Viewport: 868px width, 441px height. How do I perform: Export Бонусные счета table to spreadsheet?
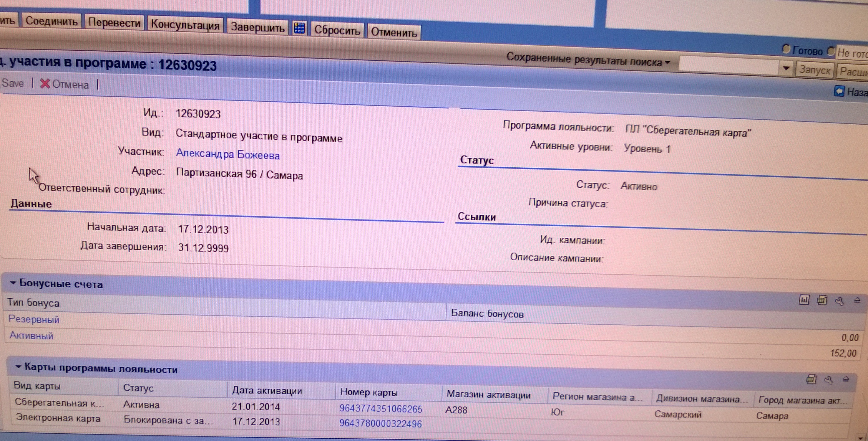[x=822, y=300]
